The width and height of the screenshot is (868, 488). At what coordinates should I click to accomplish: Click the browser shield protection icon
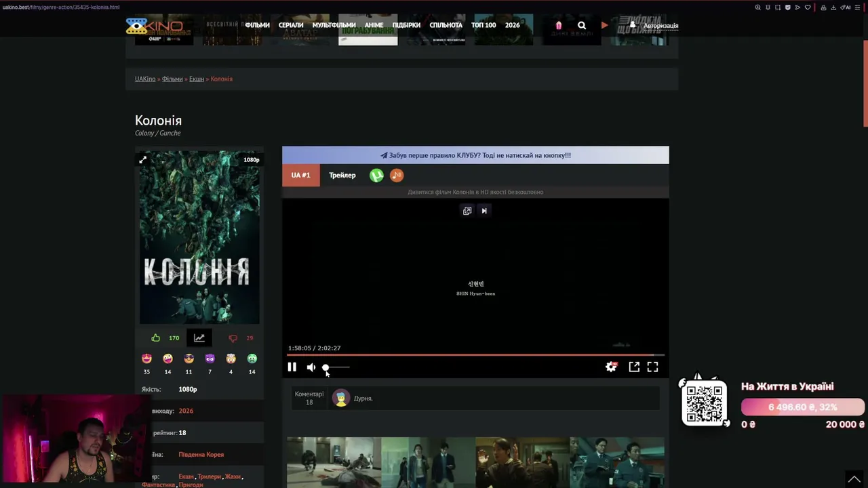(x=788, y=7)
